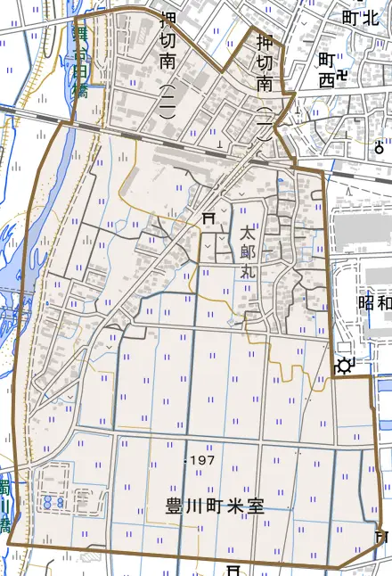The width and height of the screenshot is (392, 576).
Task: Click the green 舞台田橋 bridge label
Action: (80, 63)
